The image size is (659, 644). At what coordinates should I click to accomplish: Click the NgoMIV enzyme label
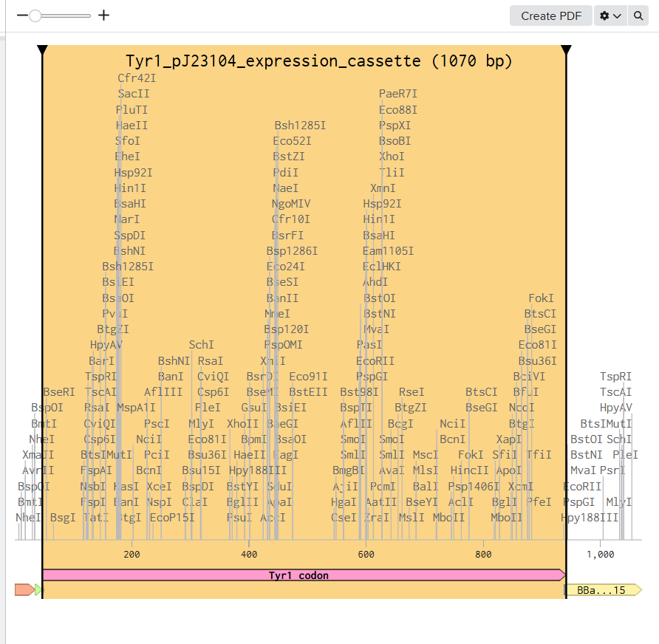[x=291, y=204]
